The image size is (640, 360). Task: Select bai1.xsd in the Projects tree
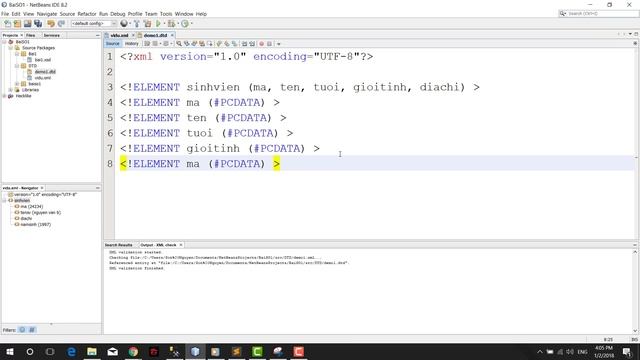[x=42, y=60]
